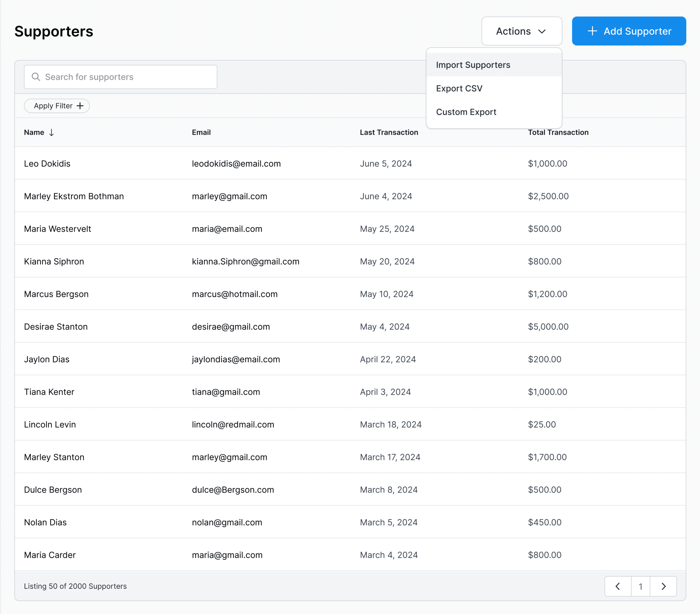Sort by Total Transaction column header

558,133
